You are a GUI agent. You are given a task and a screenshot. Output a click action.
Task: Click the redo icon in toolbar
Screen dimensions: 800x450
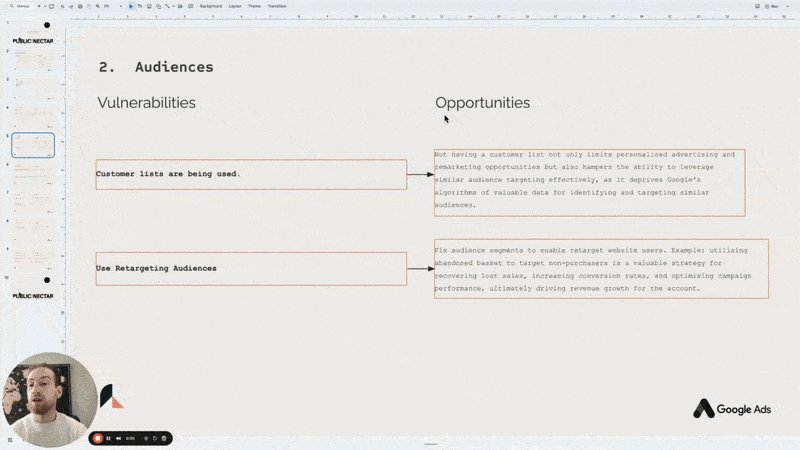tap(71, 6)
